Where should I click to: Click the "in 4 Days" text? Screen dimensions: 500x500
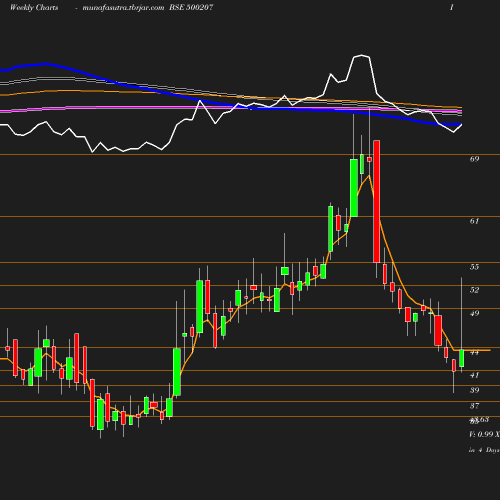pos(484,450)
